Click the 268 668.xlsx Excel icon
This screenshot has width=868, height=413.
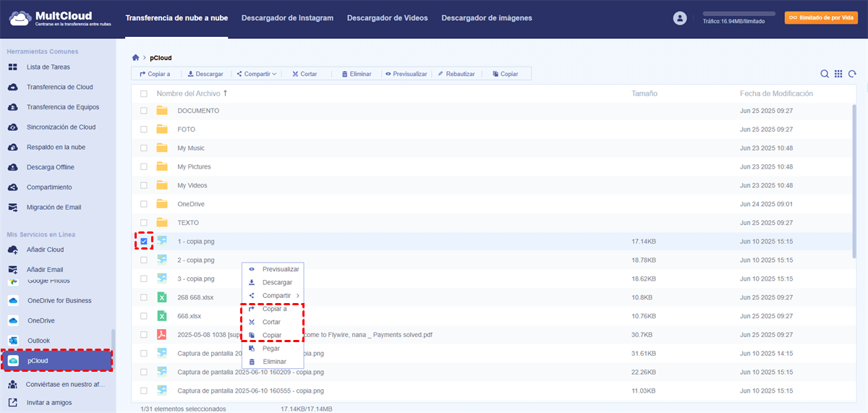[x=162, y=297]
